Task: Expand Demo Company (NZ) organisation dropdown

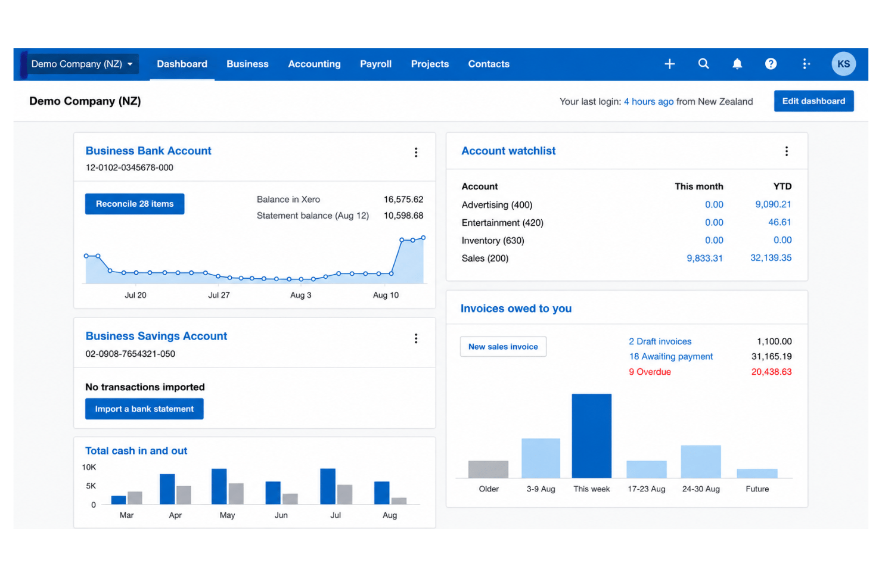Action: pos(82,64)
